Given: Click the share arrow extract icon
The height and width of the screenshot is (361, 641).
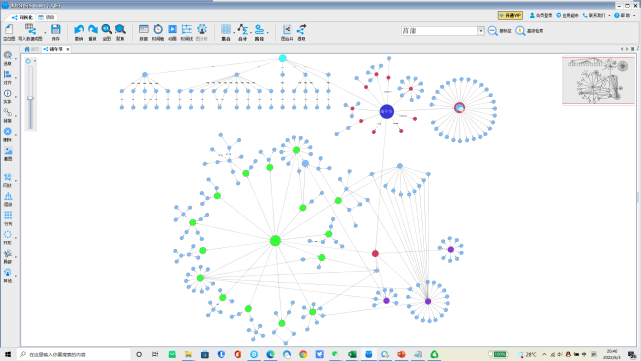Looking at the screenshot, I should pos(301,30).
